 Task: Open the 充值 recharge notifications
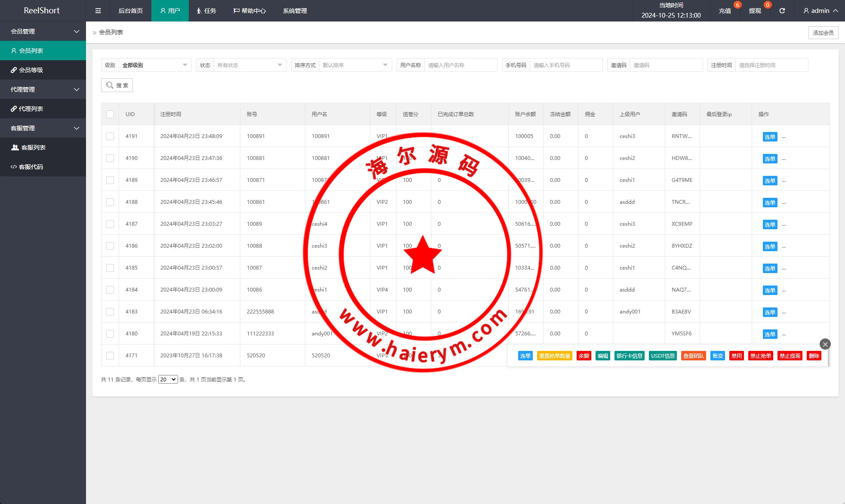click(725, 11)
